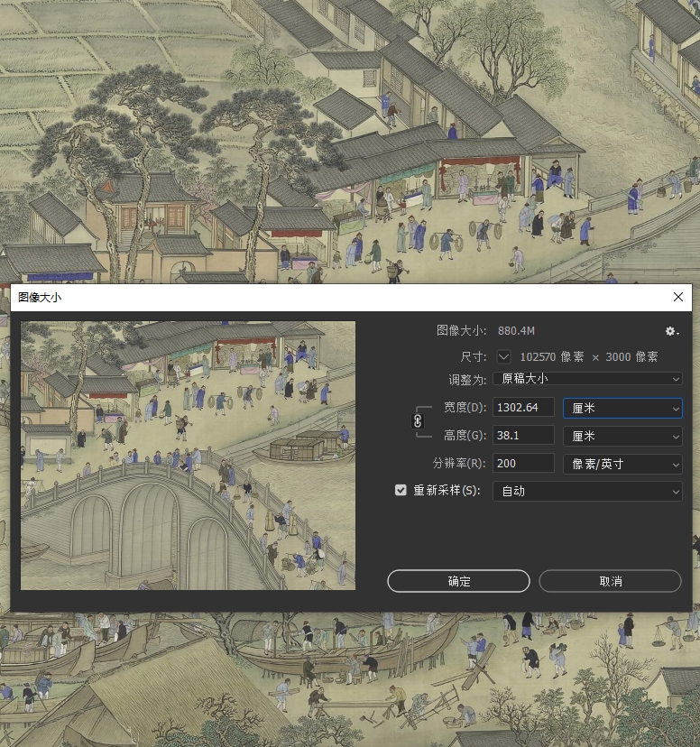Click the 3000 像素 dimension text
Screen dimensions: 700x747
[631, 357]
